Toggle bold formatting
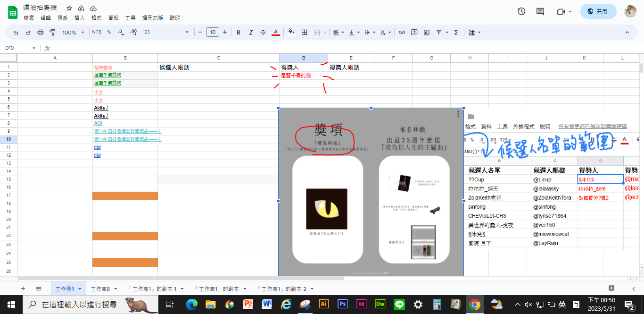Image resolution: width=644 pixels, height=314 pixels. 239,33
